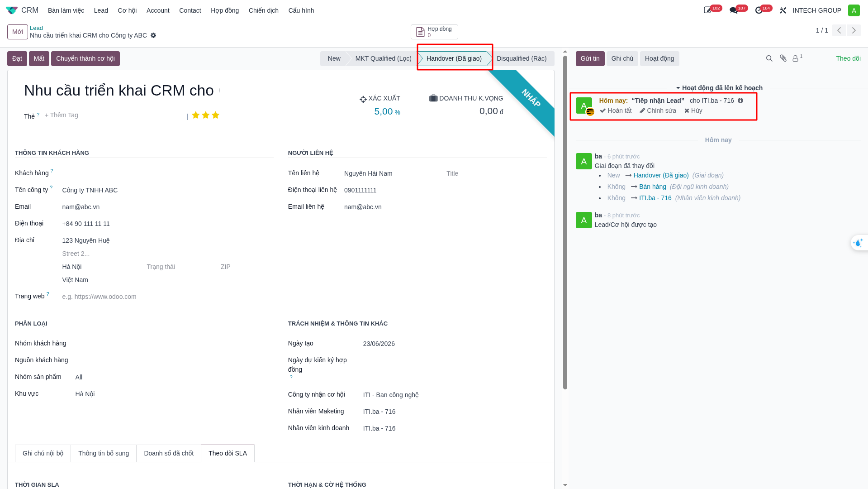Set the stage to Disqualified (Rác)

pyautogui.click(x=522, y=58)
